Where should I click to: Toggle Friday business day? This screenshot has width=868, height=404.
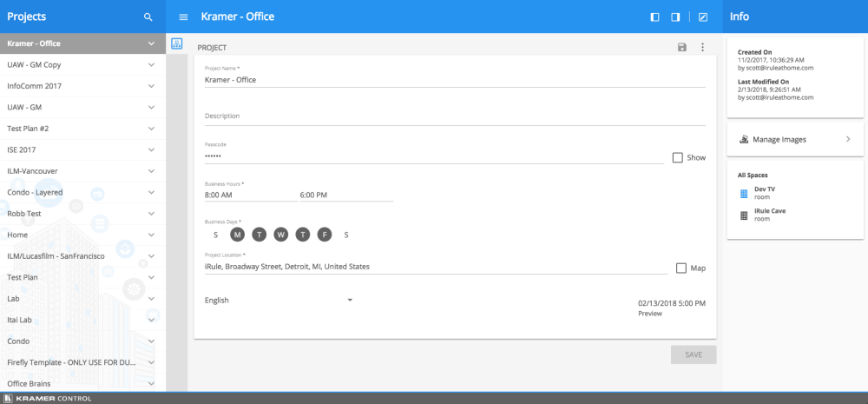click(x=325, y=235)
